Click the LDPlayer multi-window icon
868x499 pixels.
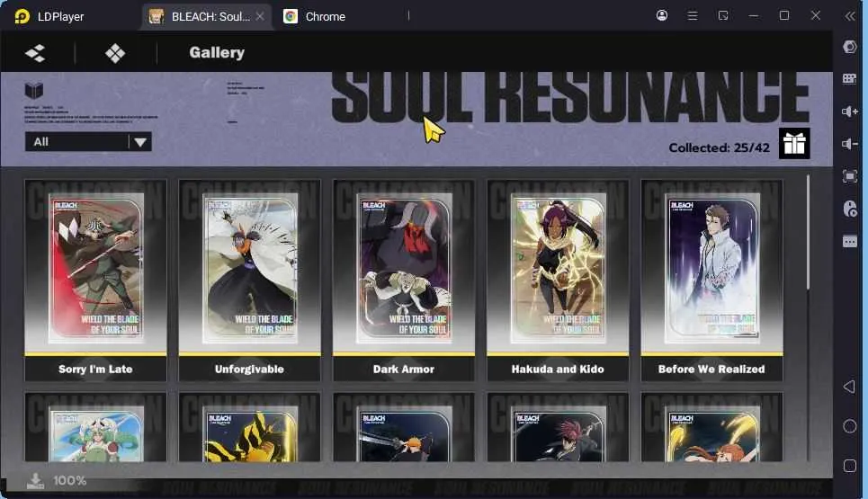723,15
